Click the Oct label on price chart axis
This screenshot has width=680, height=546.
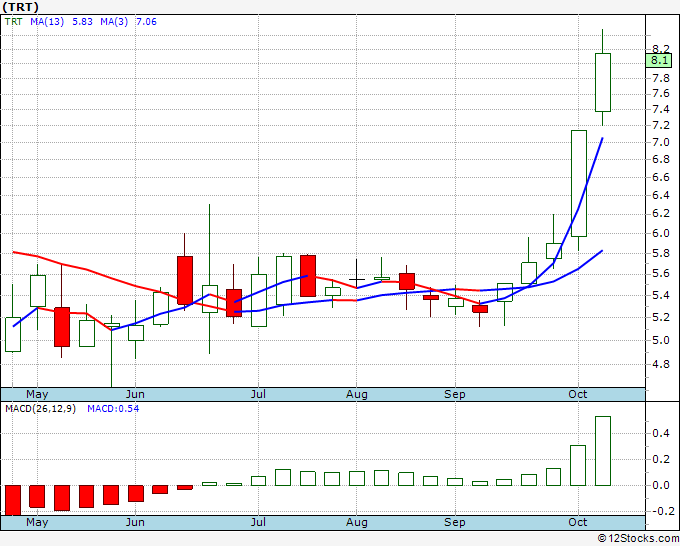577,394
